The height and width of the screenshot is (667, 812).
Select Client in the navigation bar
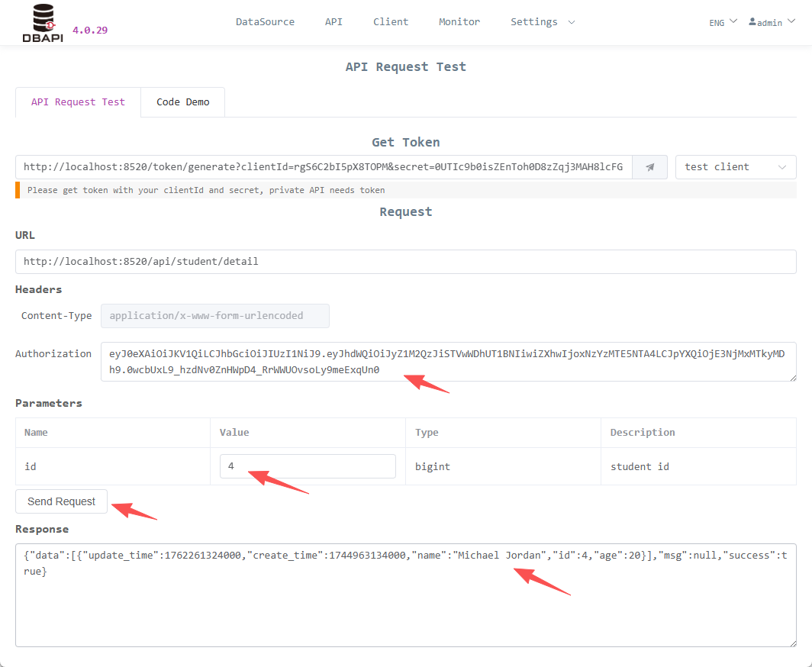[x=391, y=22]
